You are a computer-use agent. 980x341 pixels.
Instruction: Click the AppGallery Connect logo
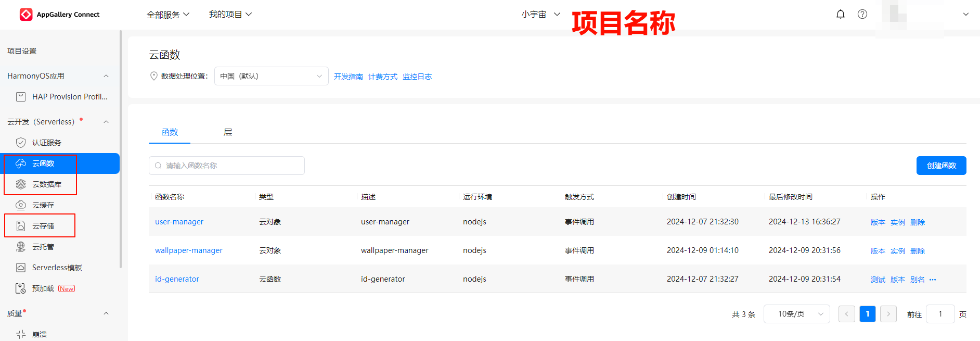(26, 15)
